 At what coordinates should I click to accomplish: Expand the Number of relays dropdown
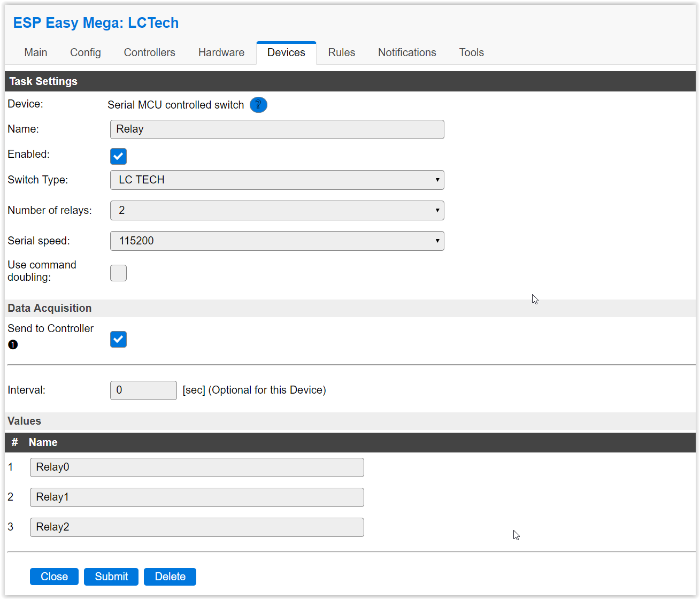coord(277,210)
